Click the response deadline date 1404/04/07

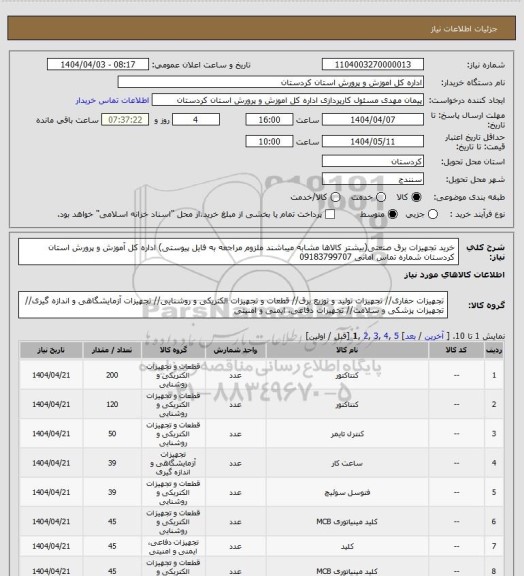373,120
